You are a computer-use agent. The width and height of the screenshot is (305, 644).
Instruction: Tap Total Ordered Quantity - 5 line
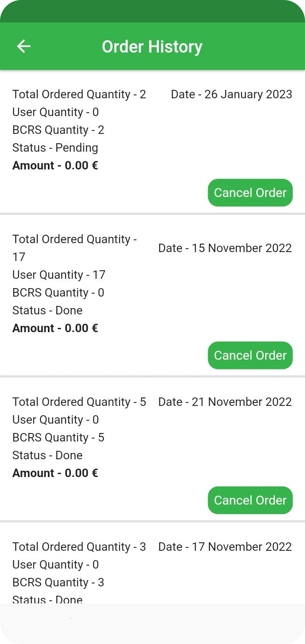tap(79, 402)
